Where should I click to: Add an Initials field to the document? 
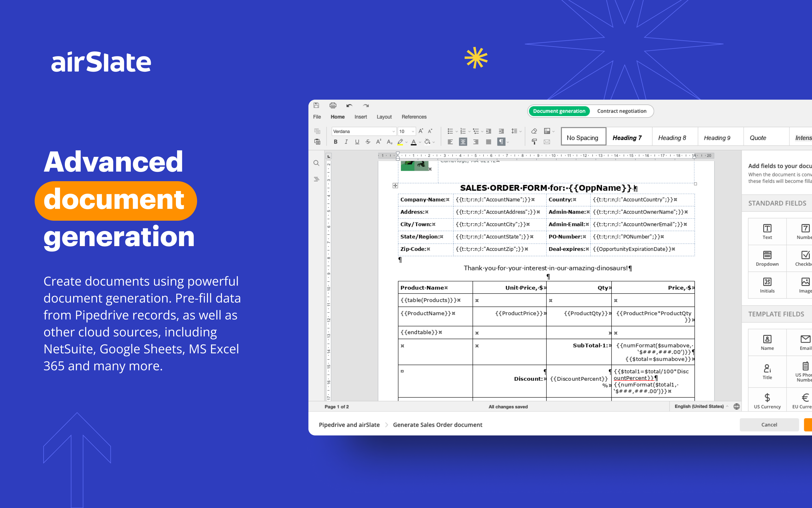tap(767, 285)
